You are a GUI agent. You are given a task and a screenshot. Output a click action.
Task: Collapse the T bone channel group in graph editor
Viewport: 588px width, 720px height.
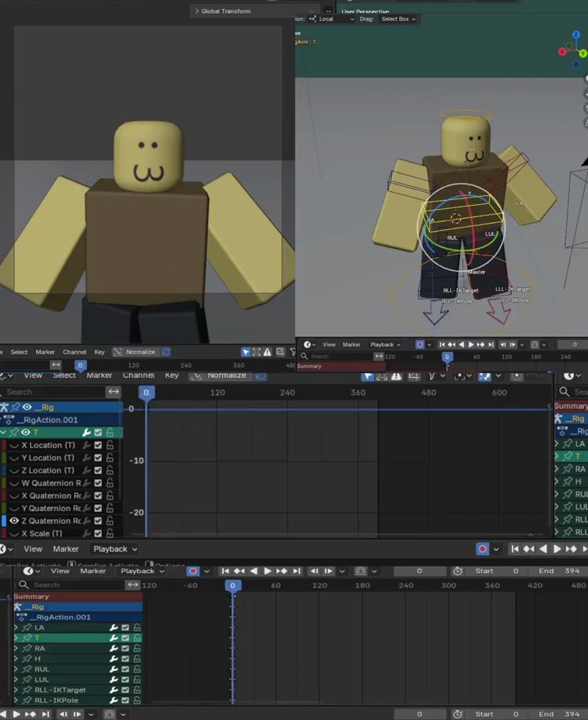(x=3, y=432)
